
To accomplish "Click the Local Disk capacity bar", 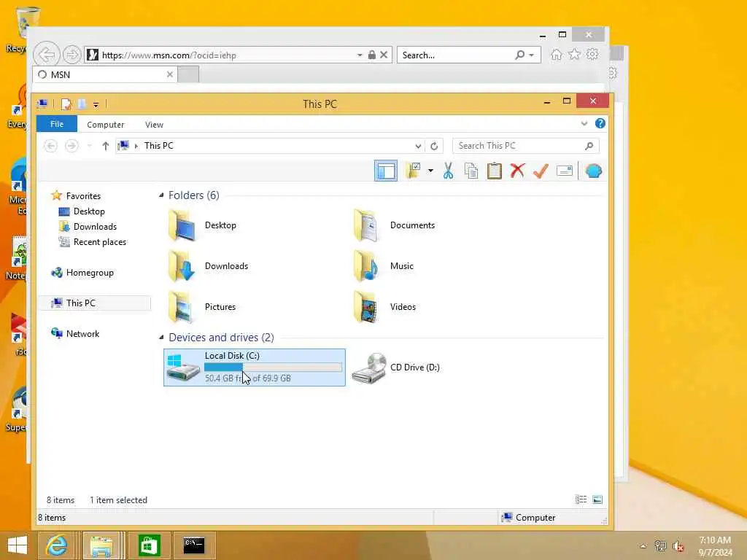I will click(x=273, y=367).
